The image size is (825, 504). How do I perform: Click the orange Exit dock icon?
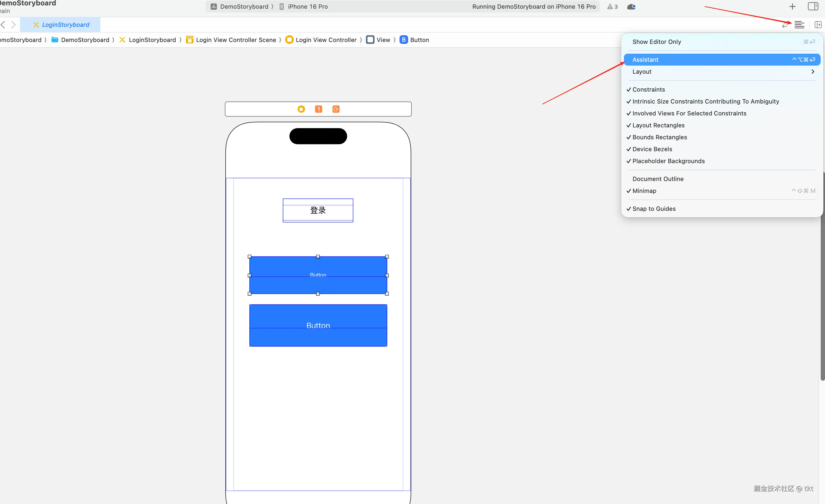pyautogui.click(x=336, y=109)
